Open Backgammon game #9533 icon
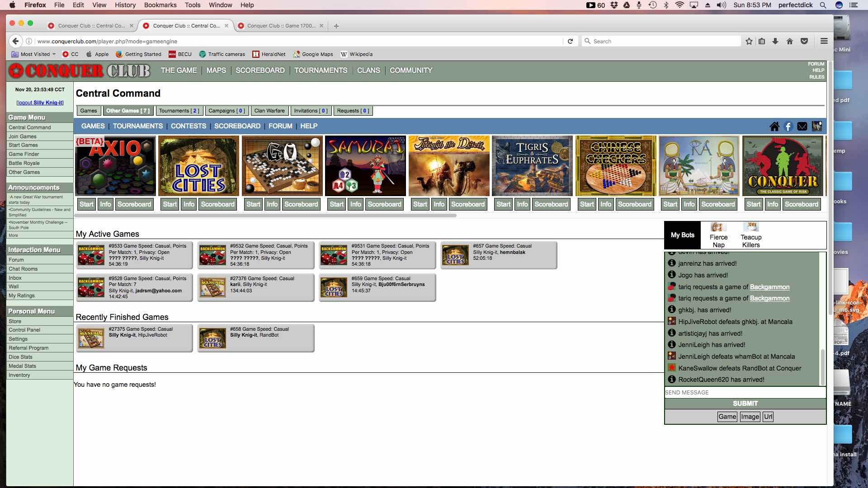Viewport: 868px width, 488px height. tap(91, 255)
